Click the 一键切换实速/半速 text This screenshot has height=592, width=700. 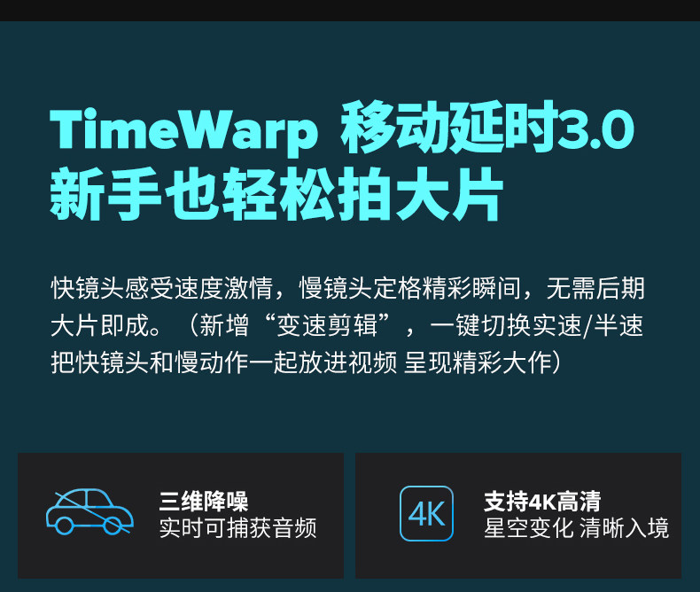coord(537,325)
